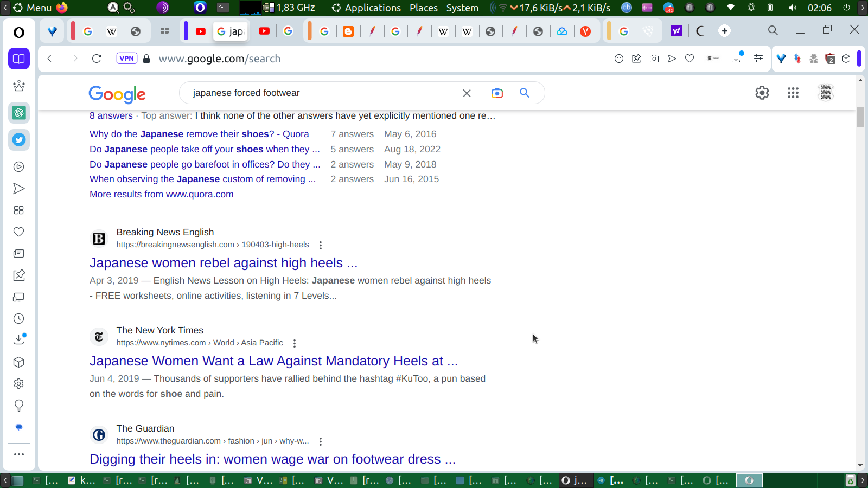
Task: Open the Workspaces button atop Opera sidebar
Action: (19, 59)
